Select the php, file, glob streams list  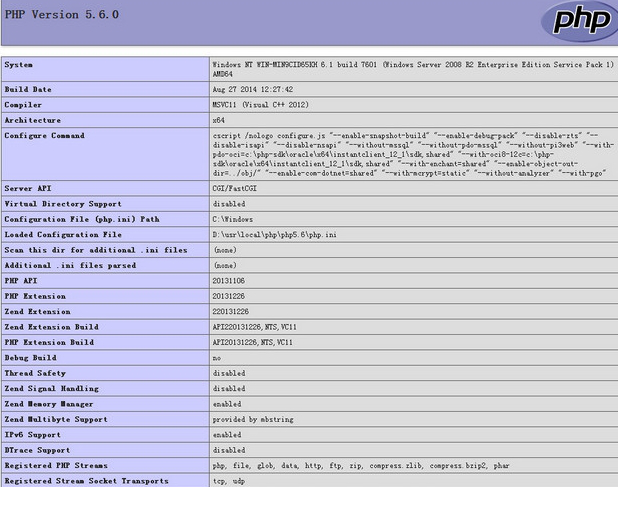tap(361, 466)
